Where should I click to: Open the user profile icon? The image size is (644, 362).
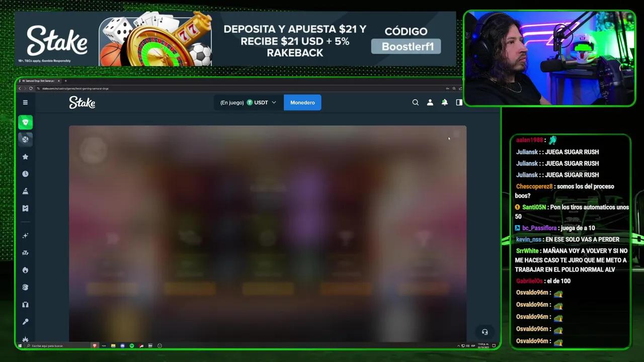[x=430, y=103]
